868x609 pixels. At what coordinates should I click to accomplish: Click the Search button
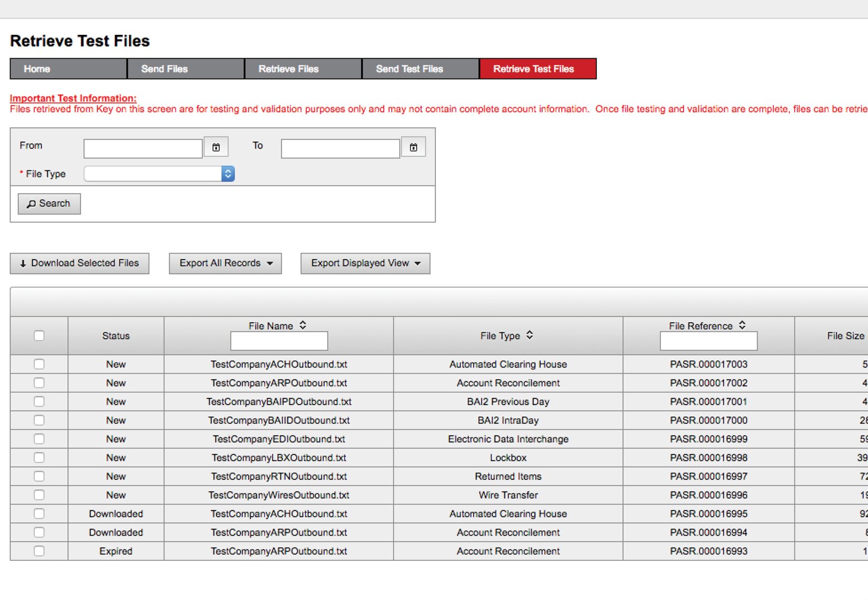[49, 203]
